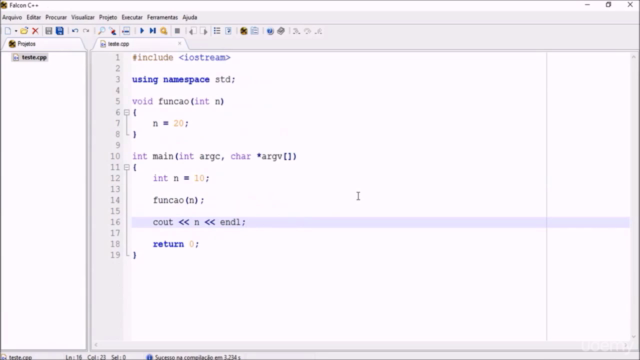Open the Ferramentas menu

click(162, 18)
